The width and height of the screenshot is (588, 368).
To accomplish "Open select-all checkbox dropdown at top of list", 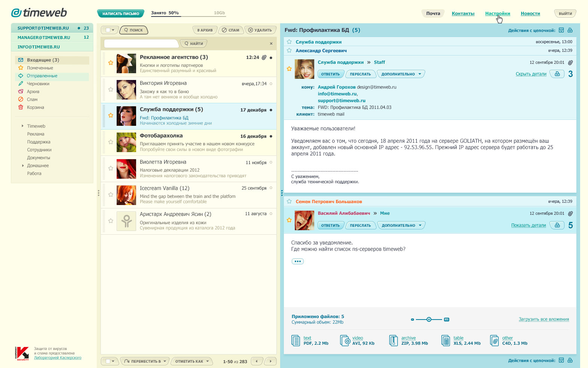I will 110,30.
